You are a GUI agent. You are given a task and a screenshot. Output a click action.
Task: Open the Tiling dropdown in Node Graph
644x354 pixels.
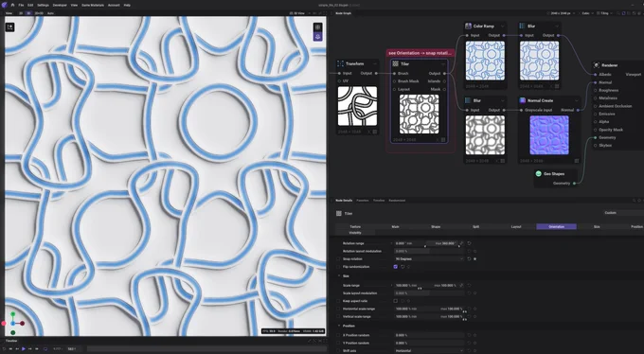tap(605, 13)
